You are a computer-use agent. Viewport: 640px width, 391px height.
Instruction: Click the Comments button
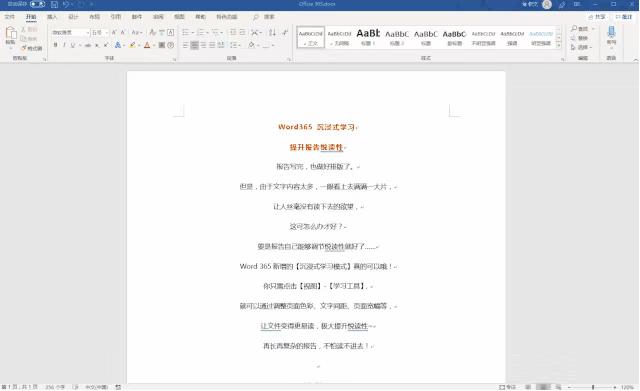[x=624, y=17]
